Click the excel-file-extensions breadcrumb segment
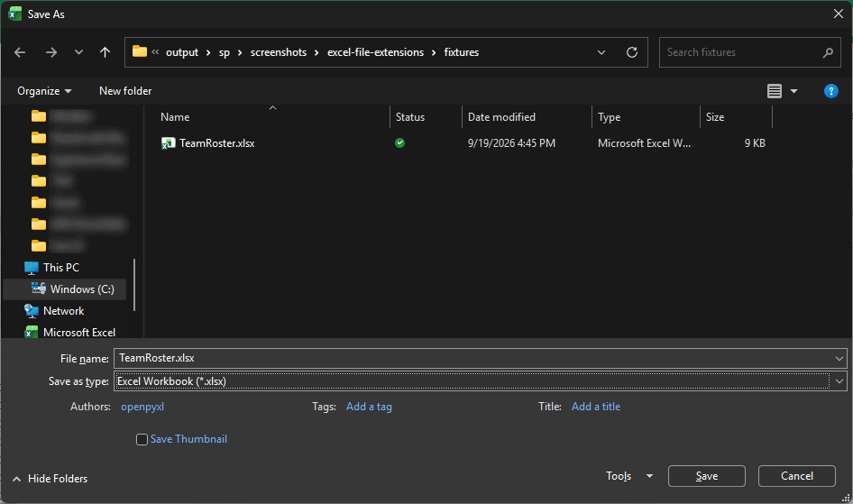 coord(375,52)
